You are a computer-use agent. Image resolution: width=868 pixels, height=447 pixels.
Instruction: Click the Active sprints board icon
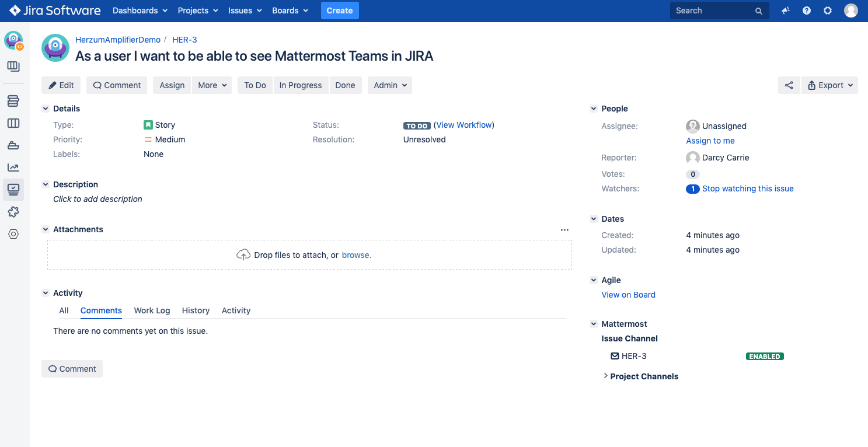point(13,123)
